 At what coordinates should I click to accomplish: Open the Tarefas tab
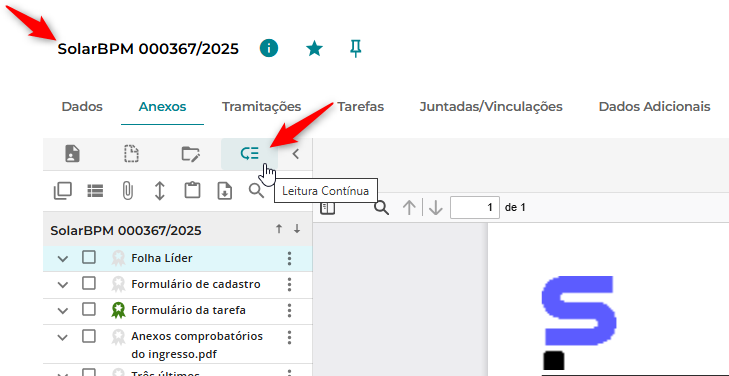coord(360,106)
